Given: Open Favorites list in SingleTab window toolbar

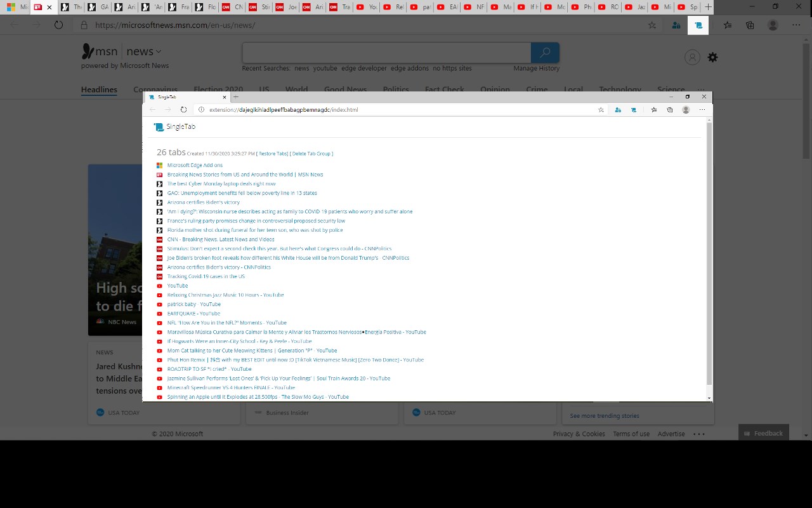Looking at the screenshot, I should pyautogui.click(x=654, y=110).
